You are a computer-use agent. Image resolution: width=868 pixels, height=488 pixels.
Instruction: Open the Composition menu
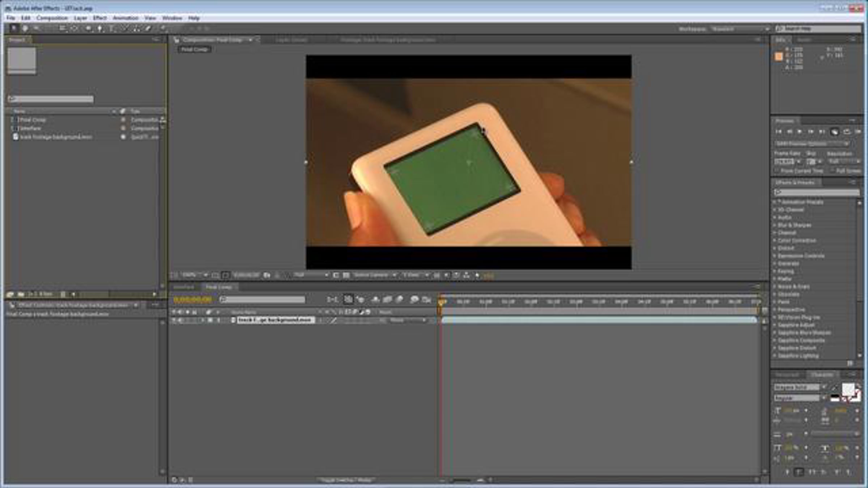click(52, 18)
